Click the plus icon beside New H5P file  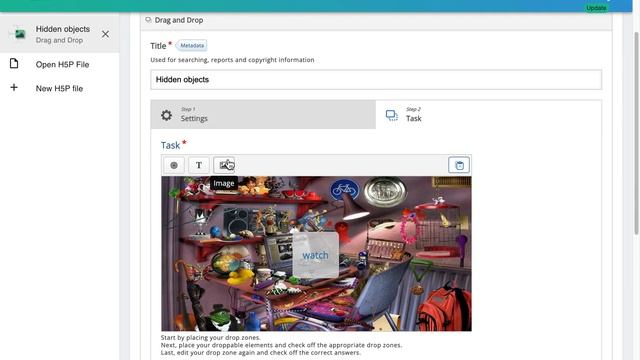[14, 87]
